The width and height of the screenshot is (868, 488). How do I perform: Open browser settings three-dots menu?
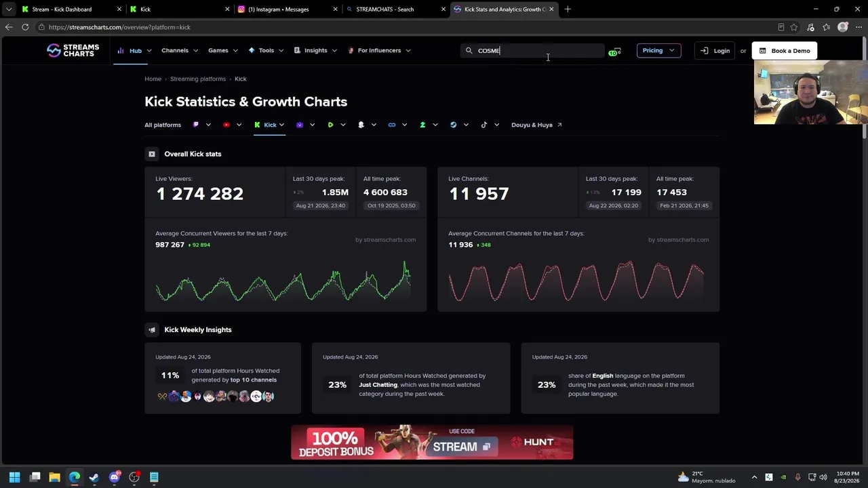coord(859,27)
